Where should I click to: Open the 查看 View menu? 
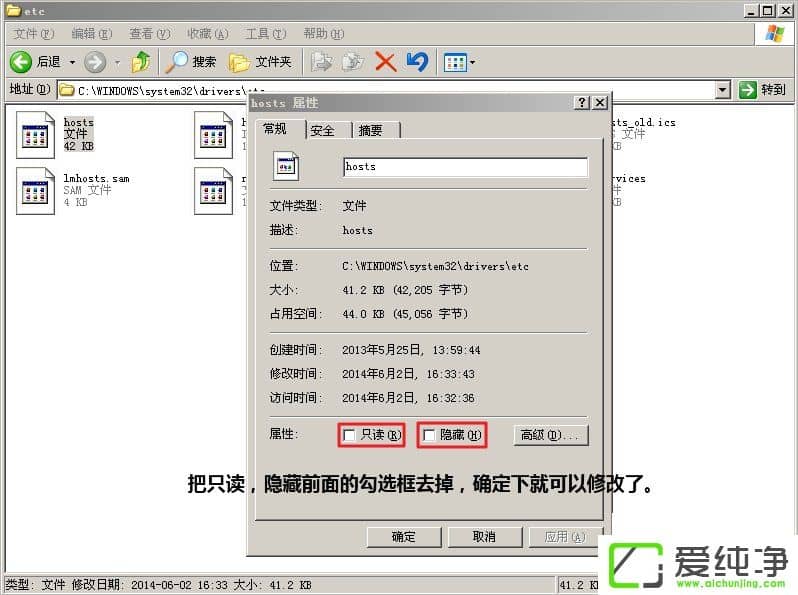[150, 34]
